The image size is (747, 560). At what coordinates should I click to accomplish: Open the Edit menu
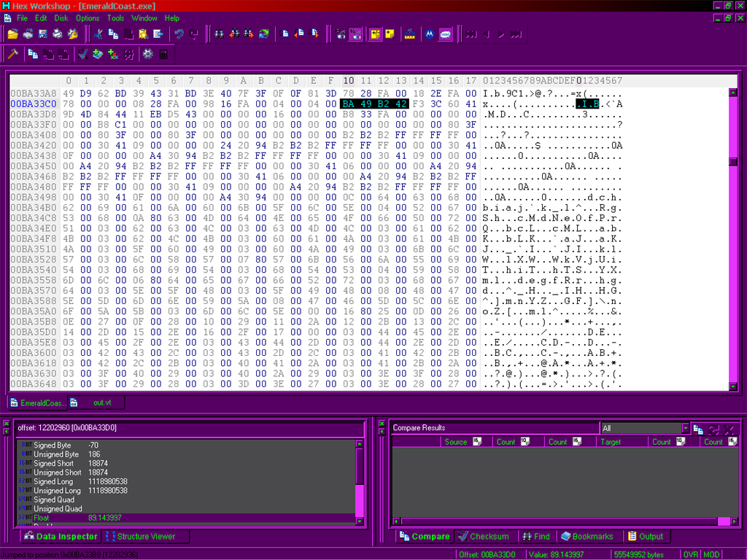point(41,18)
